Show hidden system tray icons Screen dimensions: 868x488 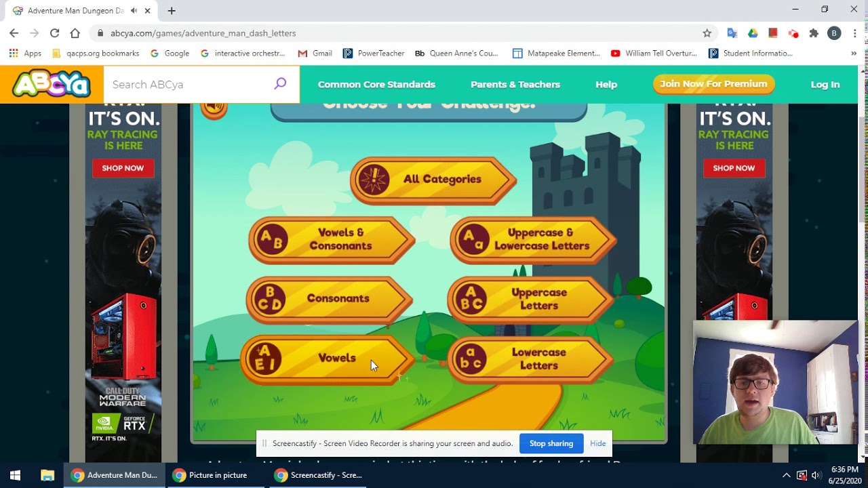(x=786, y=475)
